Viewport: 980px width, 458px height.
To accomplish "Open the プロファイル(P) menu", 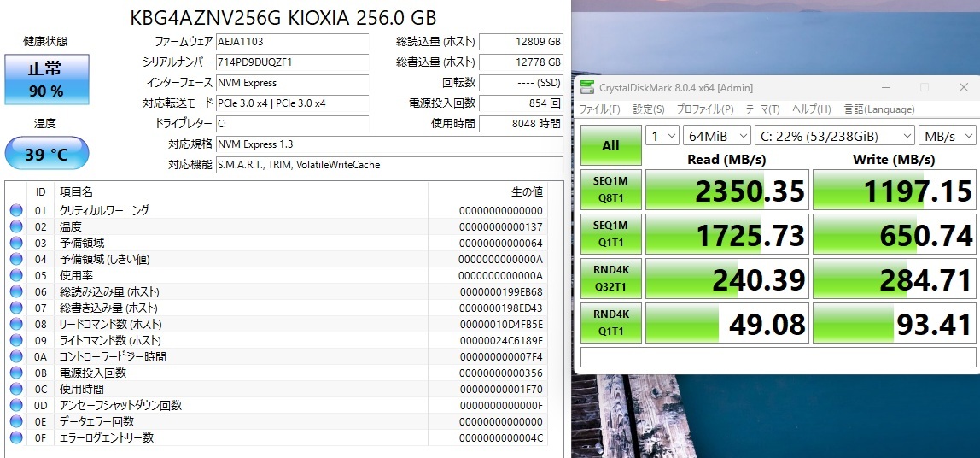I will 705,109.
